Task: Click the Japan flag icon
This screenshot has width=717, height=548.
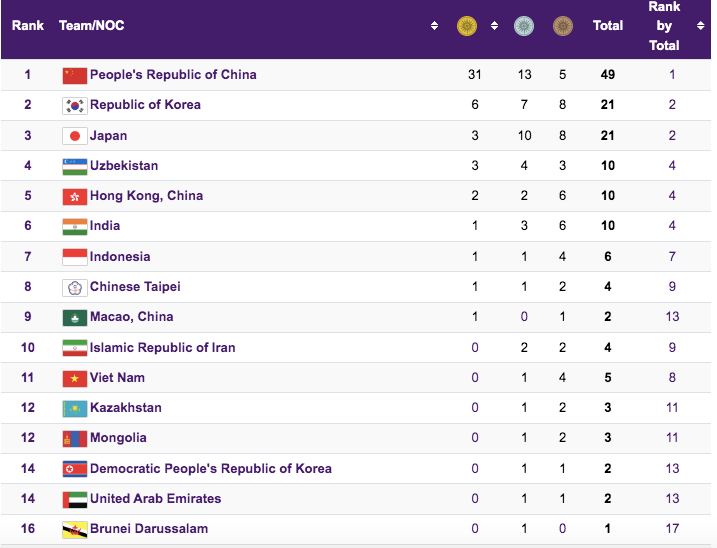Action: pyautogui.click(x=75, y=136)
